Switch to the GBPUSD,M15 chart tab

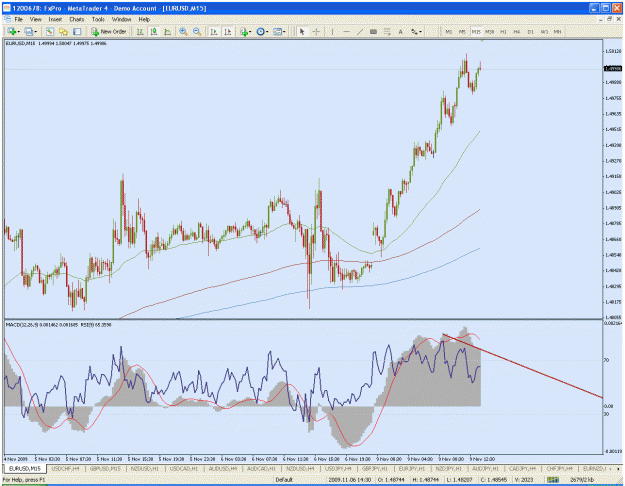click(x=105, y=468)
